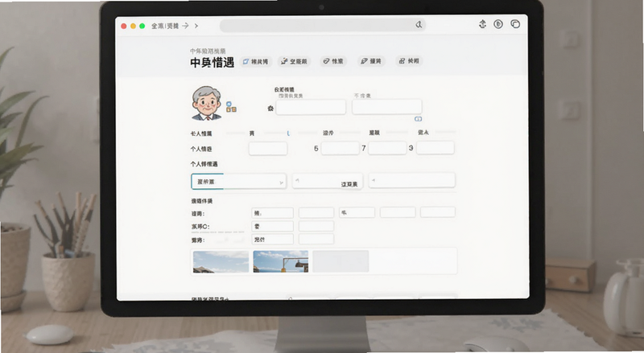Click the wide field right of the middle dropdown
This screenshot has width=644, height=353.
click(x=412, y=180)
